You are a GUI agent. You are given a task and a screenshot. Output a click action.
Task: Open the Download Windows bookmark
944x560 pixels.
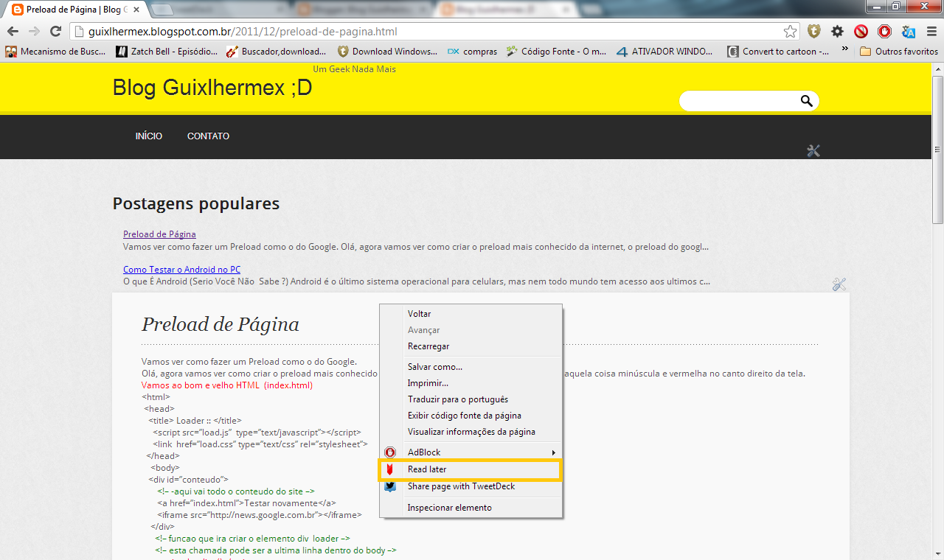click(x=387, y=52)
